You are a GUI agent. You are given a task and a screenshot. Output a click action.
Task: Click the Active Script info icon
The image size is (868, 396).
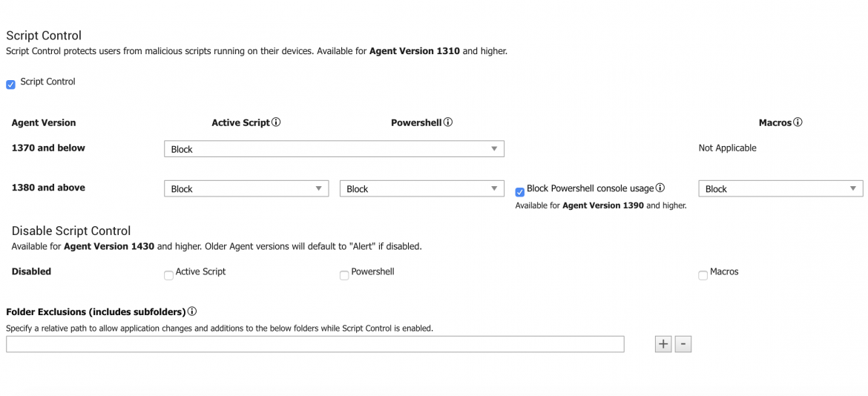pyautogui.click(x=276, y=122)
